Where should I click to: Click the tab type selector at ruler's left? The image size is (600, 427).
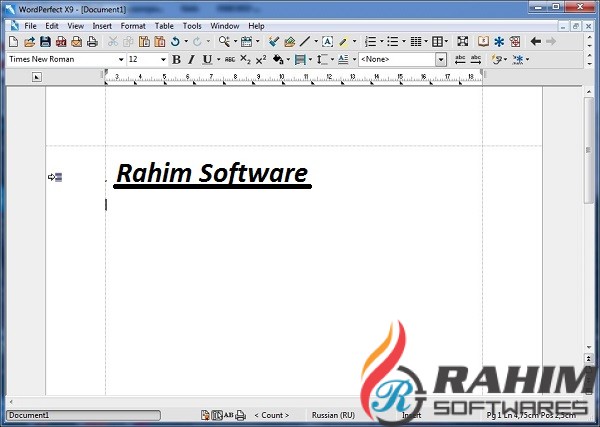37,77
